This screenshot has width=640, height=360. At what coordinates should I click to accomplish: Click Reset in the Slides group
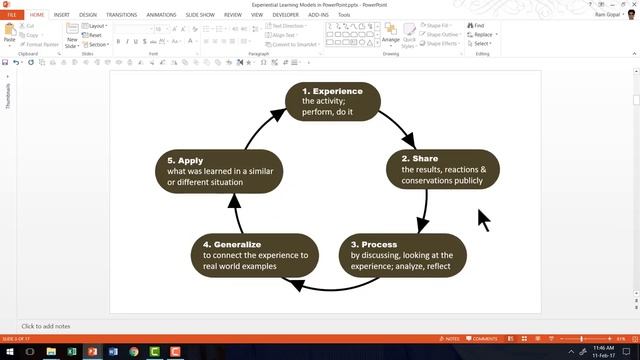(92, 35)
